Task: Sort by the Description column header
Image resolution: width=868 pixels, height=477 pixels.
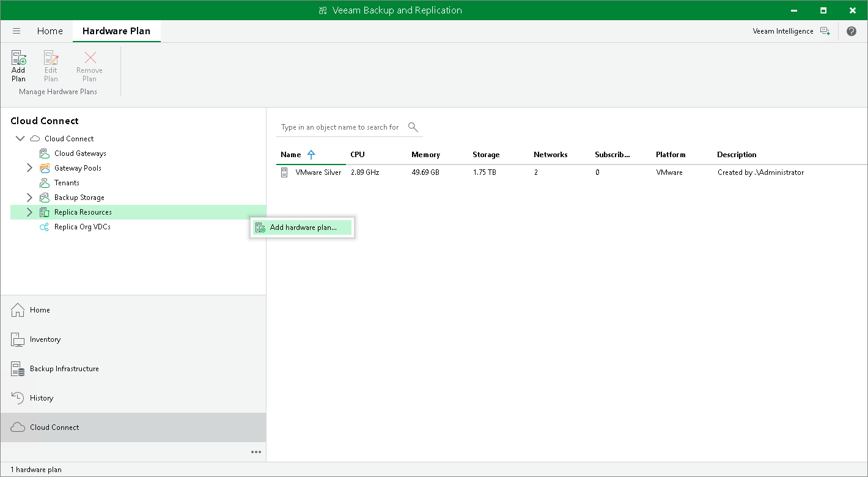Action: [x=737, y=155]
